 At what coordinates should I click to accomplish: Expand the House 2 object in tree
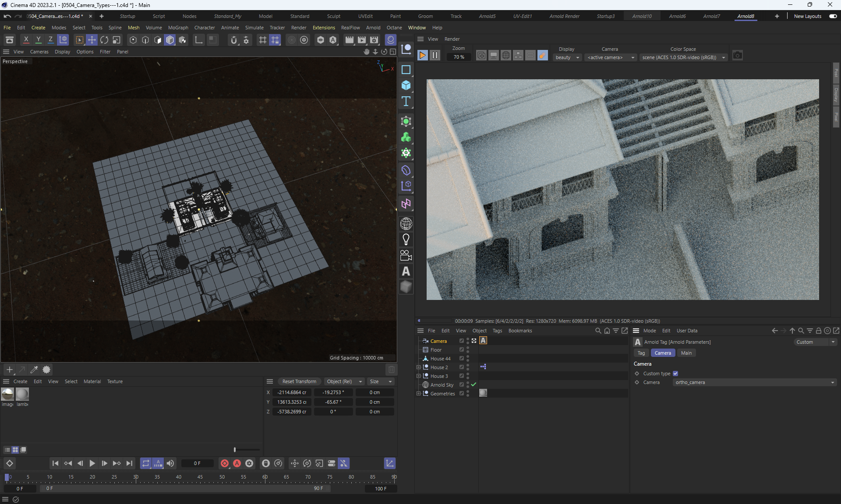pos(418,367)
